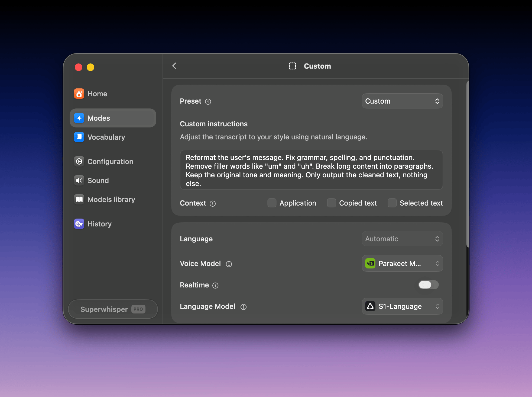Click the Vocabulary book icon

tap(79, 137)
